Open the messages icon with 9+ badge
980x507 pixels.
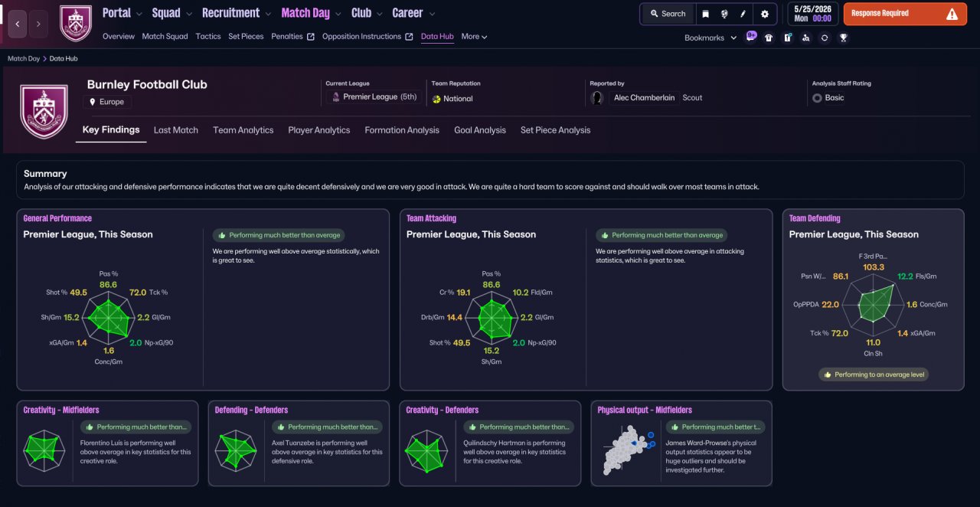pyautogui.click(x=750, y=37)
